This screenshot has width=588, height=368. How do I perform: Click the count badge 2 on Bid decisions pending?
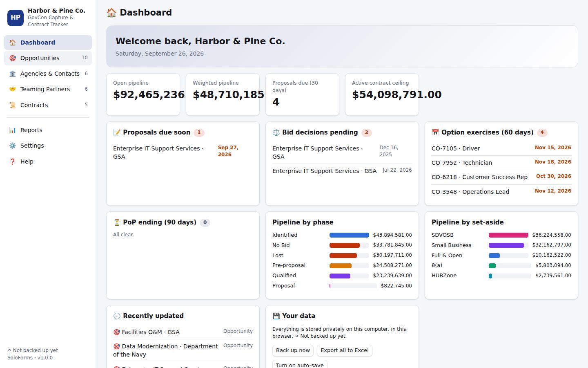pos(367,132)
